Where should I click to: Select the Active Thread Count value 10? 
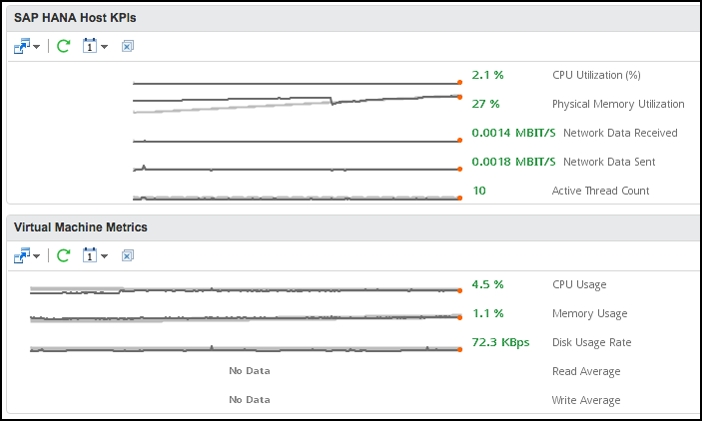tap(479, 191)
